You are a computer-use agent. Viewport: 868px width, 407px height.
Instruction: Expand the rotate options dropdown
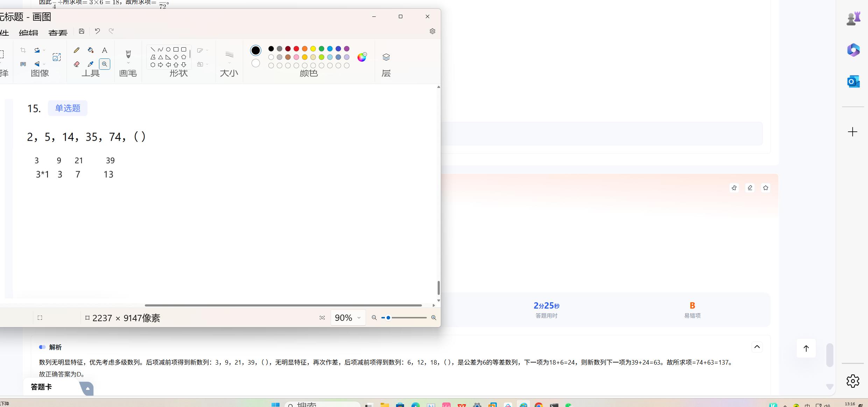44,50
